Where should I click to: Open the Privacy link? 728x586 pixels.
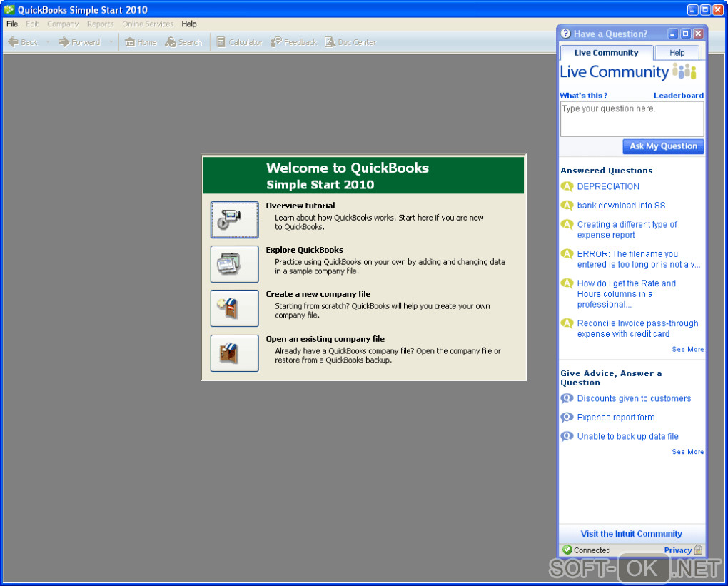pos(678,550)
